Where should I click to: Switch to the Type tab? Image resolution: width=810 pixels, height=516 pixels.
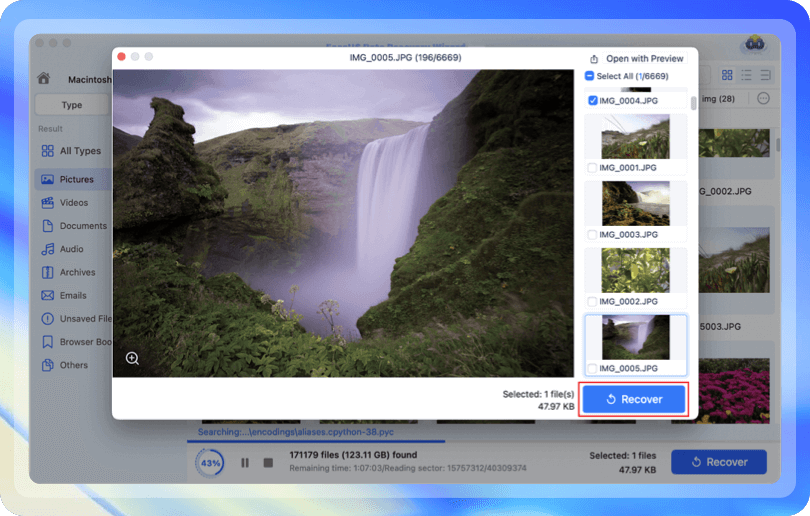[72, 105]
